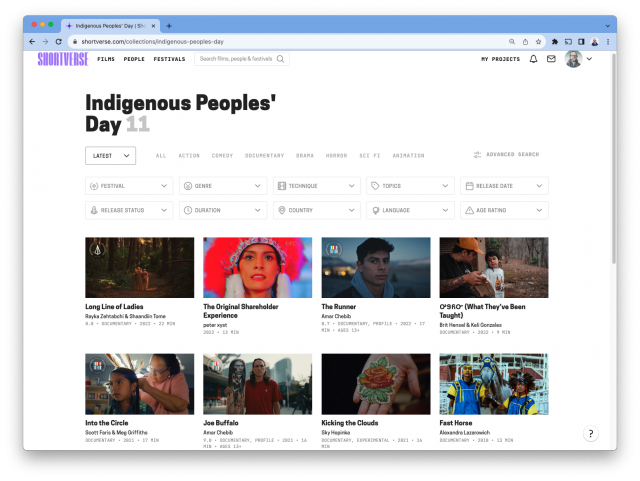Expand the Topics filter dropdown
The image size is (640, 481).
point(410,186)
